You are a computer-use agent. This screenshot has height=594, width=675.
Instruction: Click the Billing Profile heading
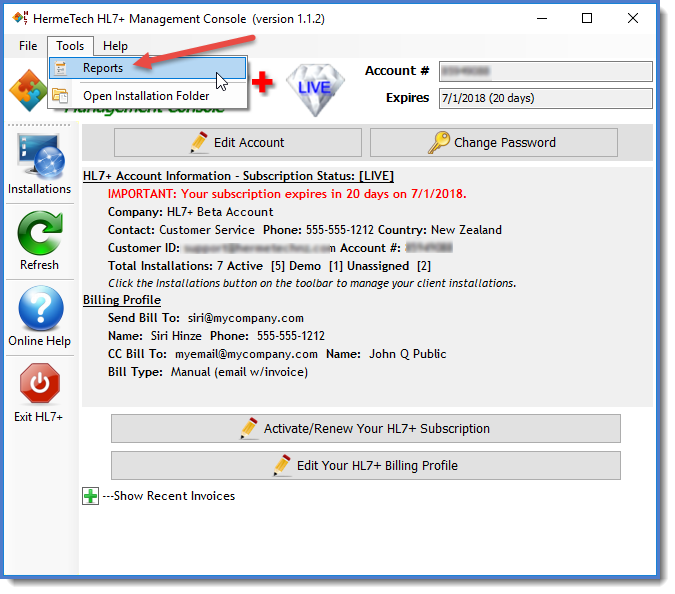122,300
